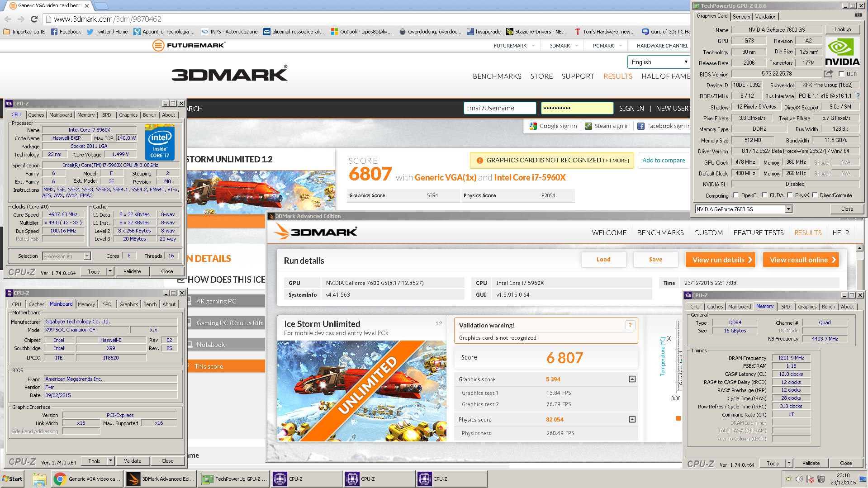Switch to TechPowerUp GPU-Z in taskbar

(x=234, y=479)
